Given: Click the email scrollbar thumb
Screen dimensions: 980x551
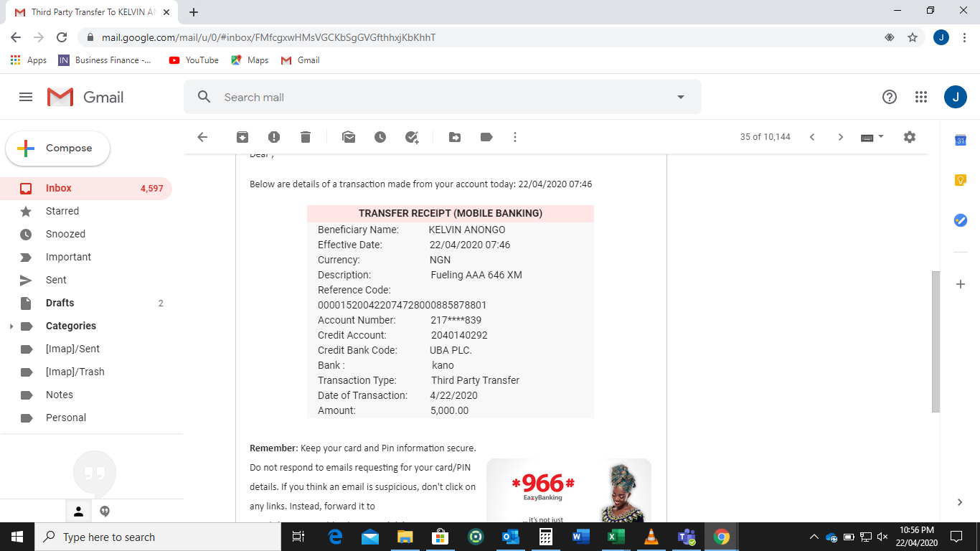Looking at the screenshot, I should tap(936, 342).
